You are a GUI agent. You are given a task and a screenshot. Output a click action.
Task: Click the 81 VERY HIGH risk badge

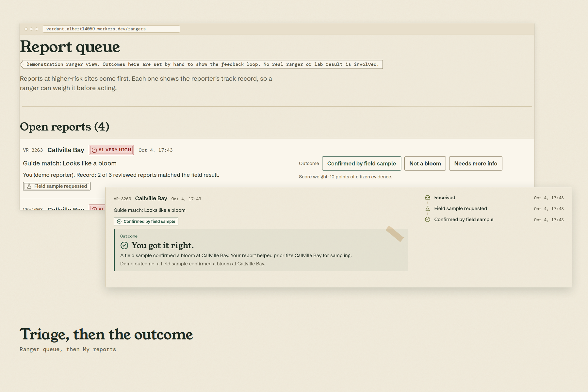[x=111, y=150]
